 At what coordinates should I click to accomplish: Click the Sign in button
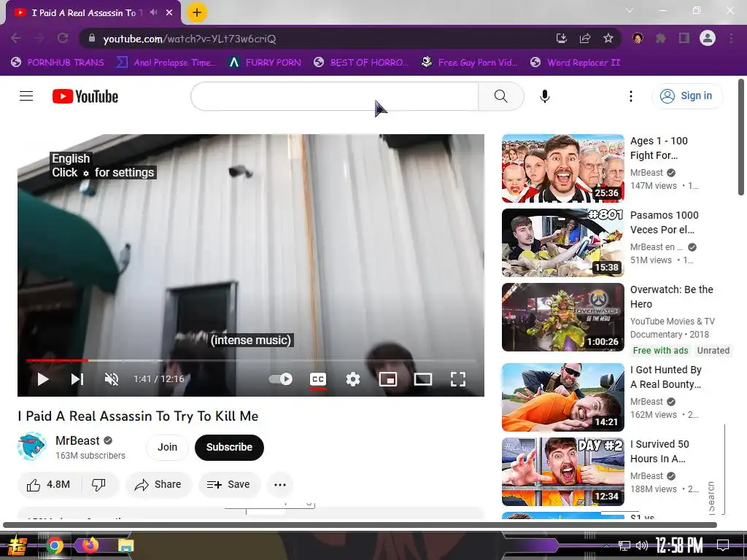click(686, 96)
